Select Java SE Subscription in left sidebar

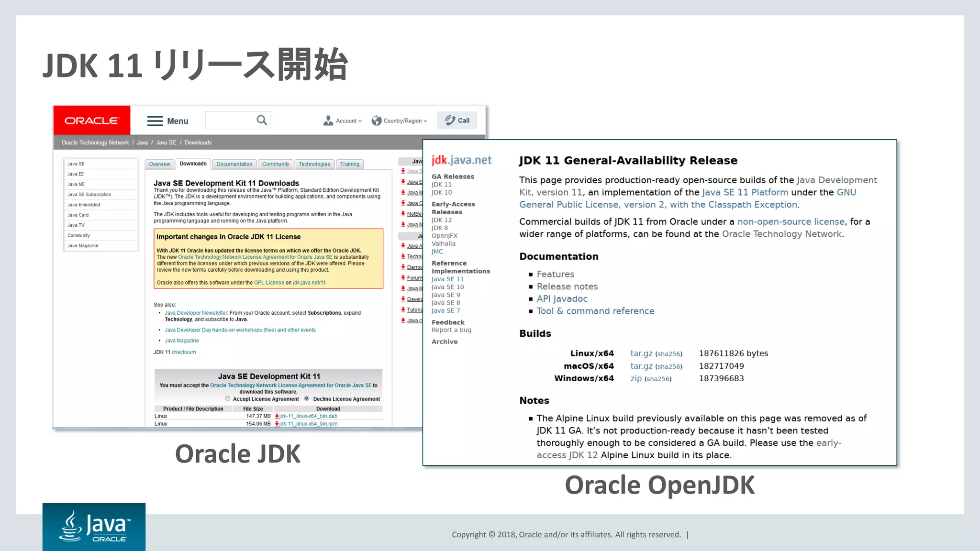coord(89,195)
